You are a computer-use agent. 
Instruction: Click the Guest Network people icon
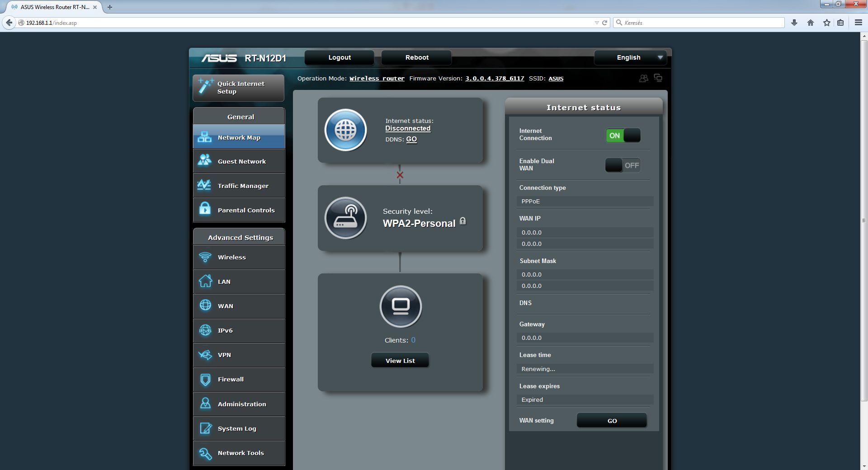205,160
